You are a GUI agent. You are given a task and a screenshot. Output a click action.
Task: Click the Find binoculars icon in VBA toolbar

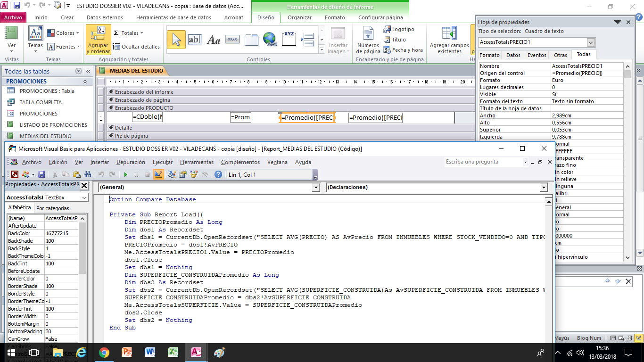(88, 174)
